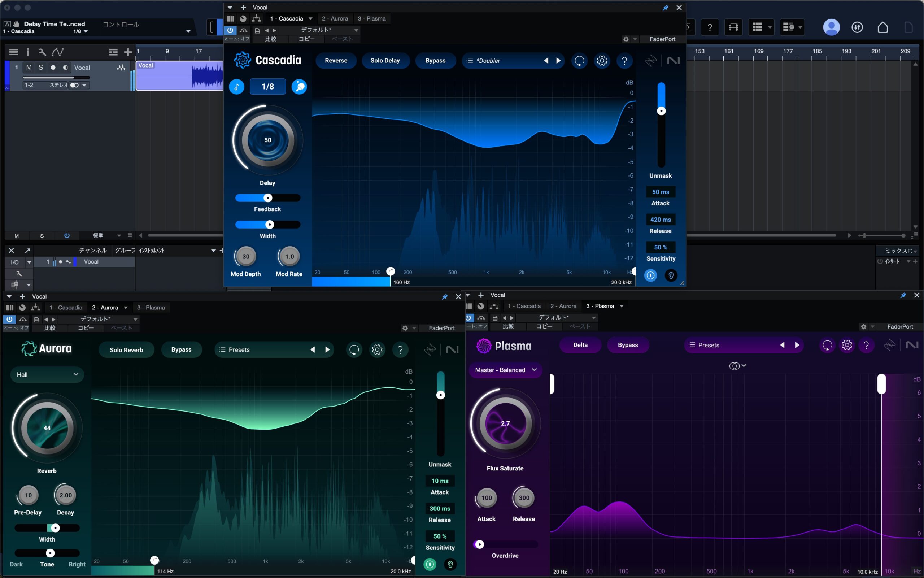Arm record on Vocal track

coord(53,67)
